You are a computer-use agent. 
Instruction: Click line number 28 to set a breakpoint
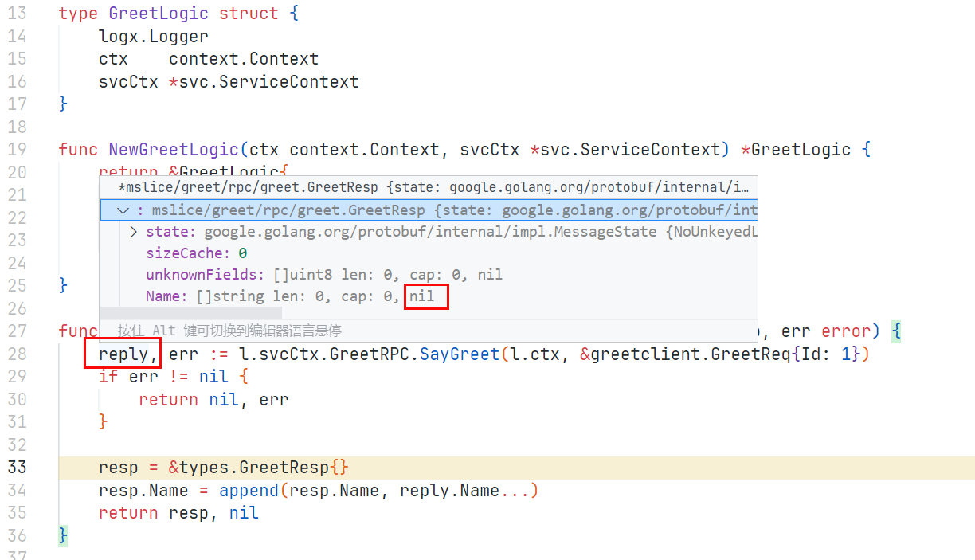tap(18, 354)
